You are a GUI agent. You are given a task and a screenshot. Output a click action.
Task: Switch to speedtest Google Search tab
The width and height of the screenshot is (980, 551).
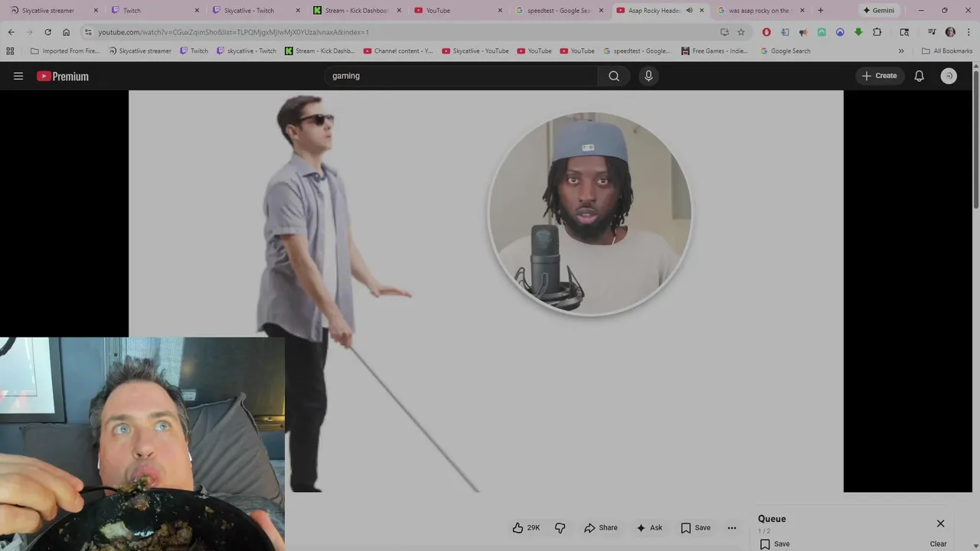[x=559, y=11]
